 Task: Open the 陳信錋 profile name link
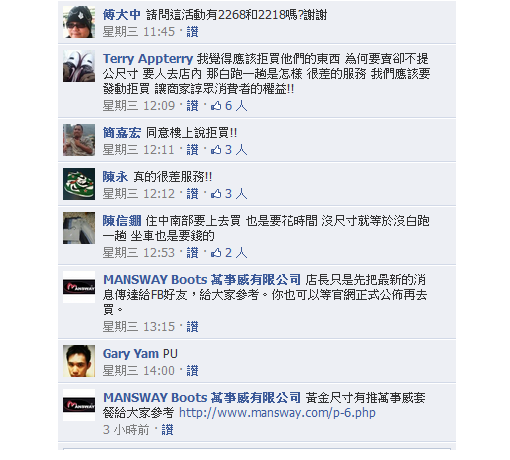[x=122, y=221]
